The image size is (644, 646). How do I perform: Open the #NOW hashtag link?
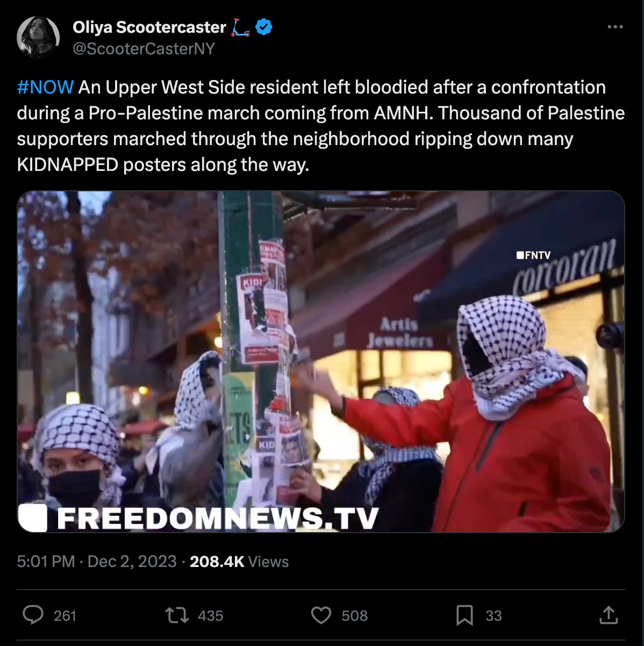[x=45, y=87]
